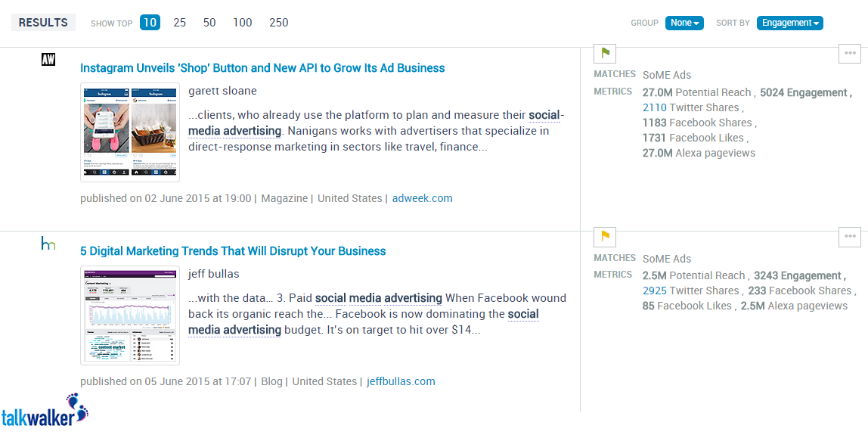Click the jeffbullas source logo icon

pos(48,243)
